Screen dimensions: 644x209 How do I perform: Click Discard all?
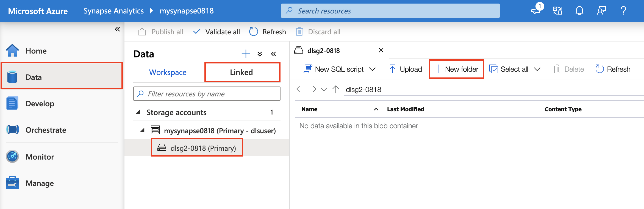point(318,32)
